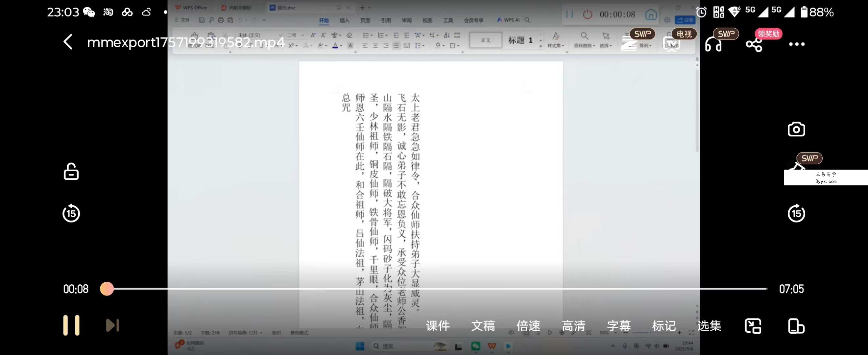Open the 会员专享 ribbon tab
868x355 pixels.
coord(473,21)
